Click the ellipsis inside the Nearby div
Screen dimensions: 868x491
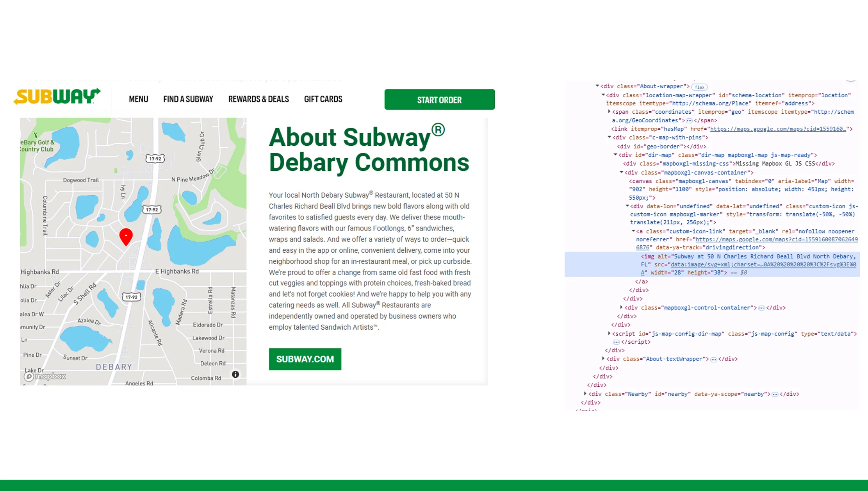(775, 394)
